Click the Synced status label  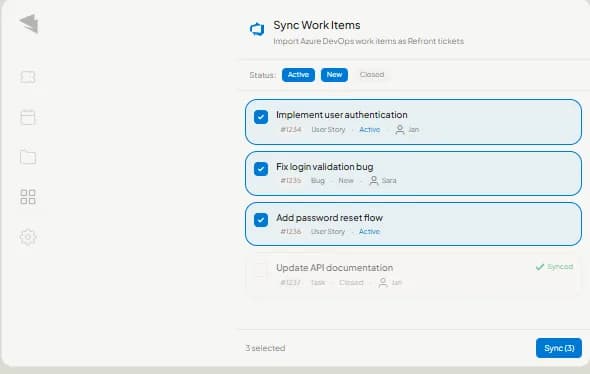(560, 267)
